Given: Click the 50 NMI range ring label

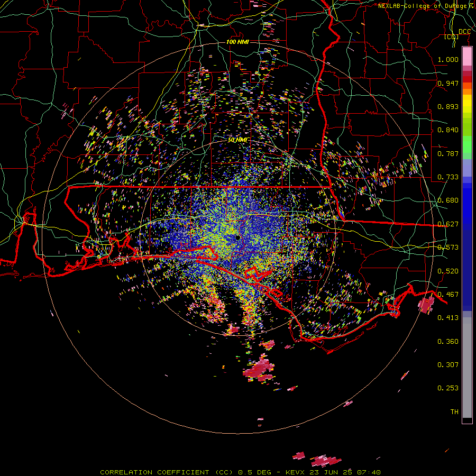Looking at the screenshot, I should click(237, 140).
